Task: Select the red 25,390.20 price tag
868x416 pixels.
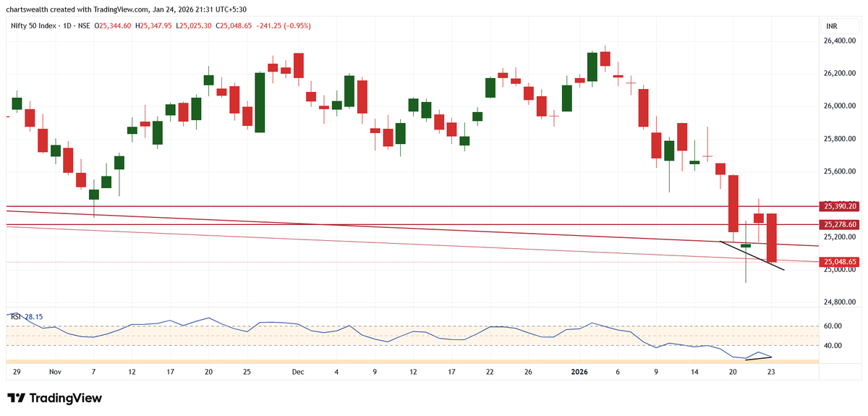Action: pos(840,206)
